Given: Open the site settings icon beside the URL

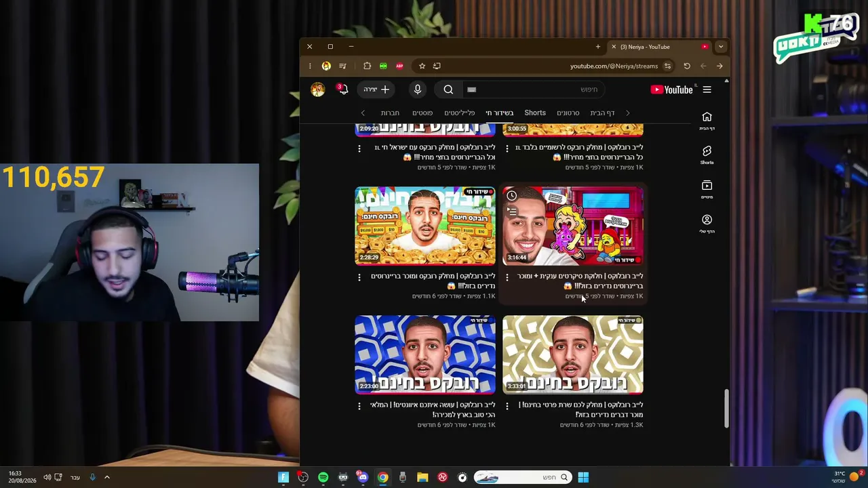Looking at the screenshot, I should [x=667, y=66].
